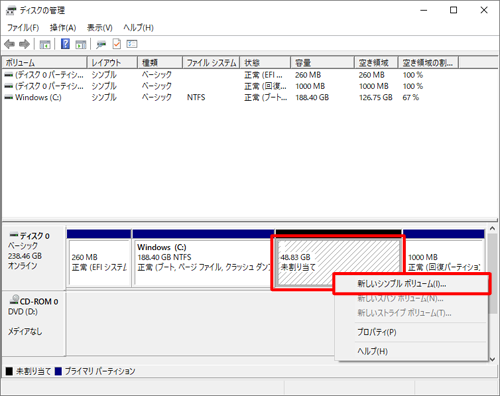Click the checkmark document toolbar icon
This screenshot has height=396, width=500.
coord(117,44)
